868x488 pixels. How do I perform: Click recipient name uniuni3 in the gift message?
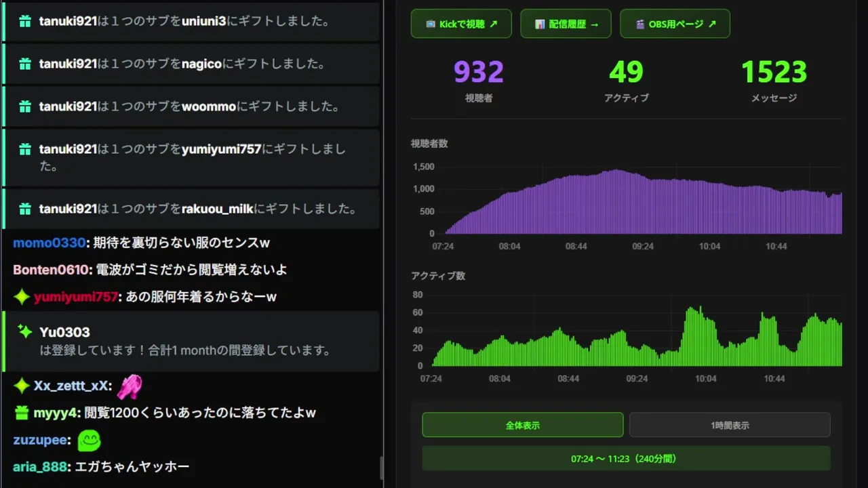pyautogui.click(x=203, y=22)
